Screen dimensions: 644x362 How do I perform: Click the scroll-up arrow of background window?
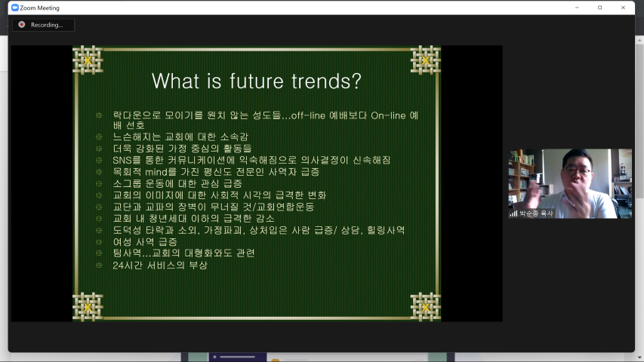point(639,40)
